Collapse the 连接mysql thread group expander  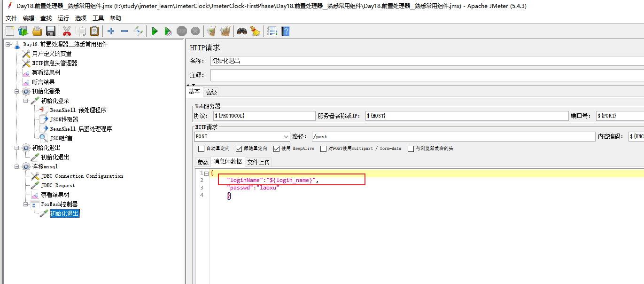[x=17, y=166]
